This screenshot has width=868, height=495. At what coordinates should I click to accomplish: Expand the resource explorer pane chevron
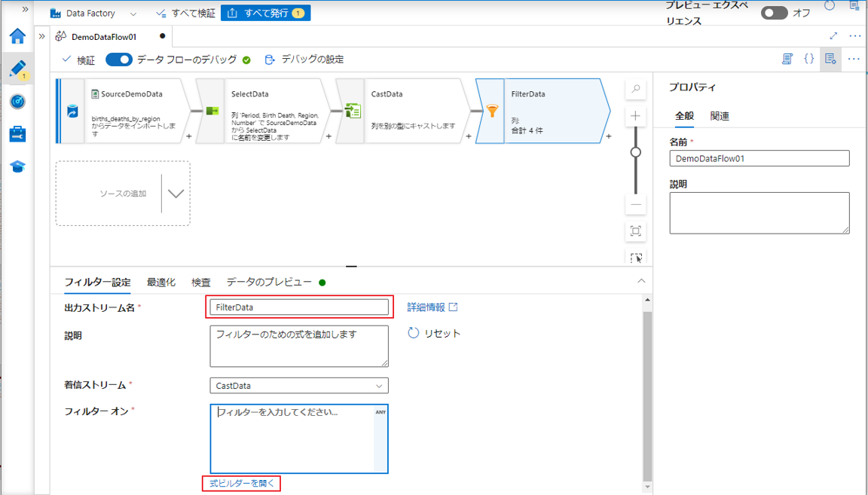[42, 37]
